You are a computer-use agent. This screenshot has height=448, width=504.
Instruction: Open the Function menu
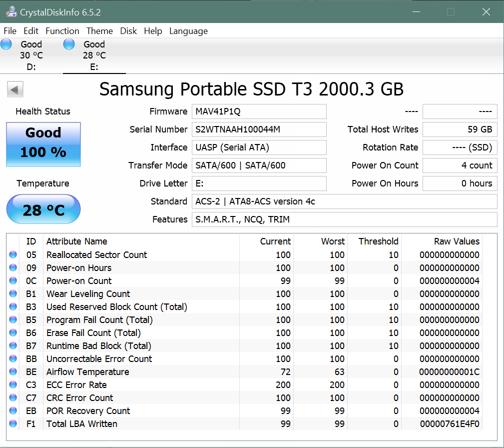pyautogui.click(x=62, y=31)
